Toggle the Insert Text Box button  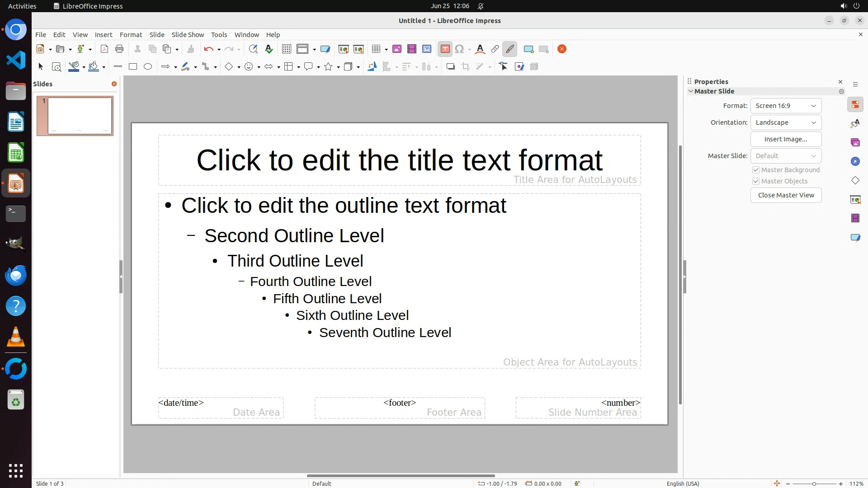[445, 49]
